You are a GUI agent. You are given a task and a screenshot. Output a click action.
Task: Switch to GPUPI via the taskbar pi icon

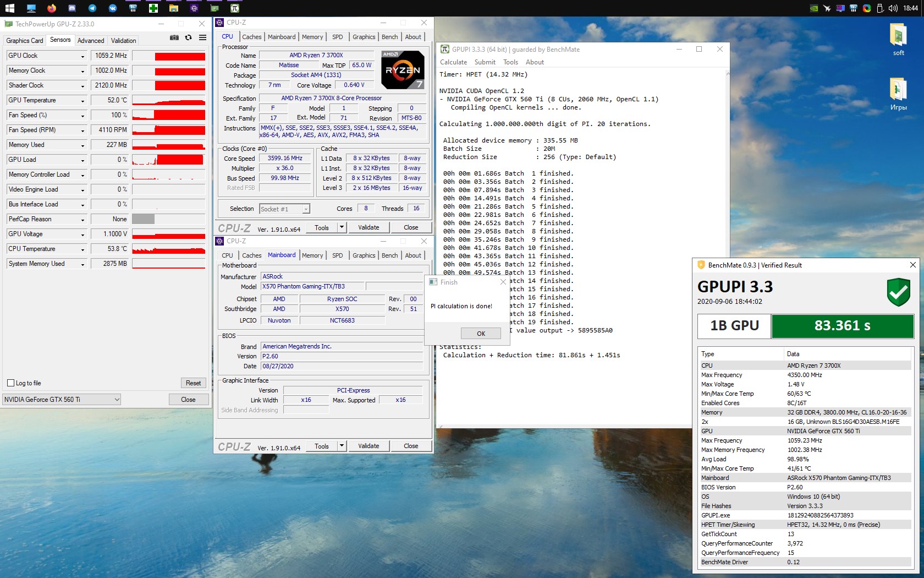[x=235, y=8]
